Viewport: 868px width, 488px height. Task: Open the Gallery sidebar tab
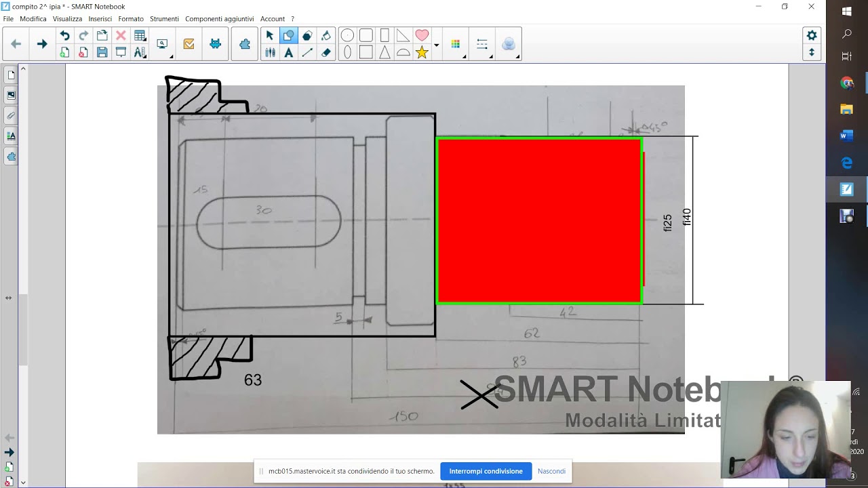click(x=11, y=95)
